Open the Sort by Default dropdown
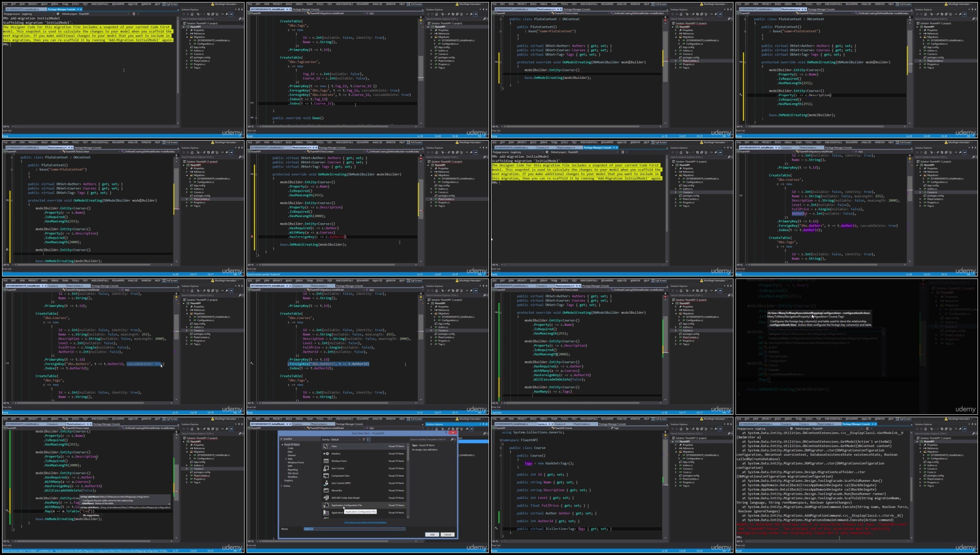The width and height of the screenshot is (980, 555). click(x=346, y=439)
